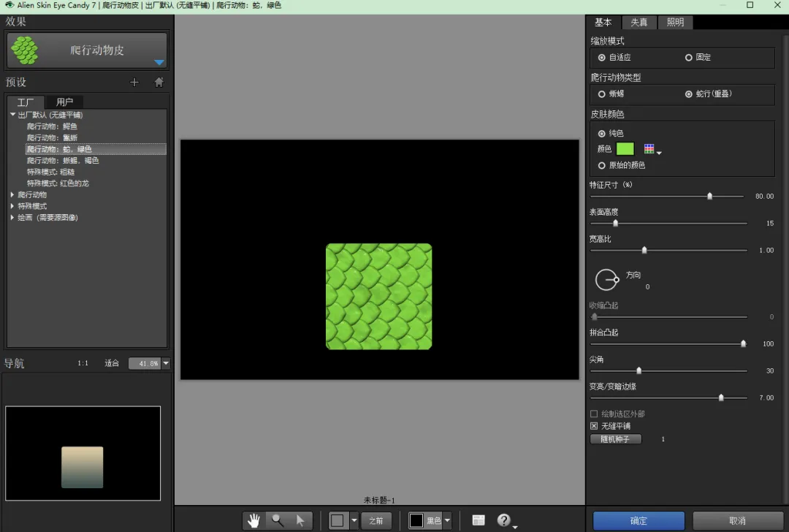
Task: Select preset 爬行动物: 鳄鱼
Action: coord(52,126)
